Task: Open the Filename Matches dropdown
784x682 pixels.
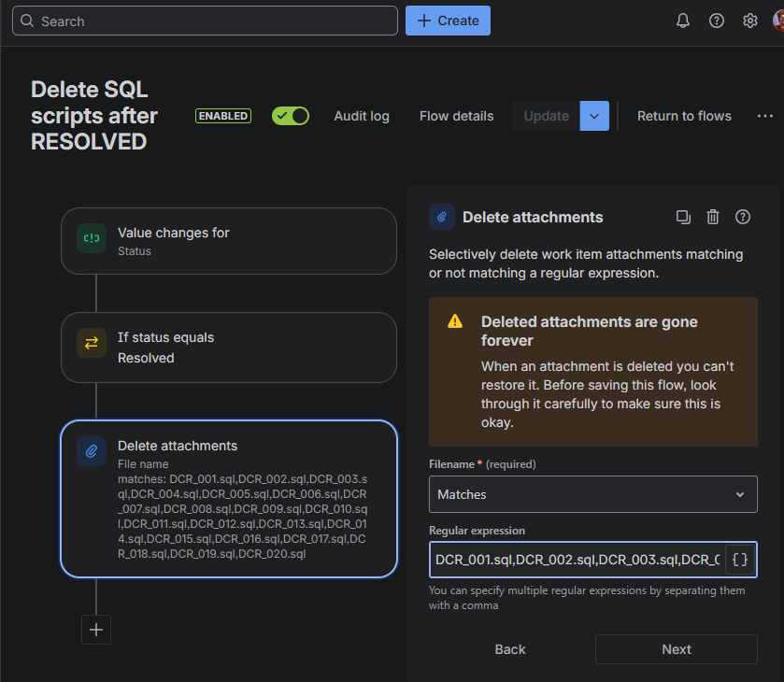Action: [593, 494]
